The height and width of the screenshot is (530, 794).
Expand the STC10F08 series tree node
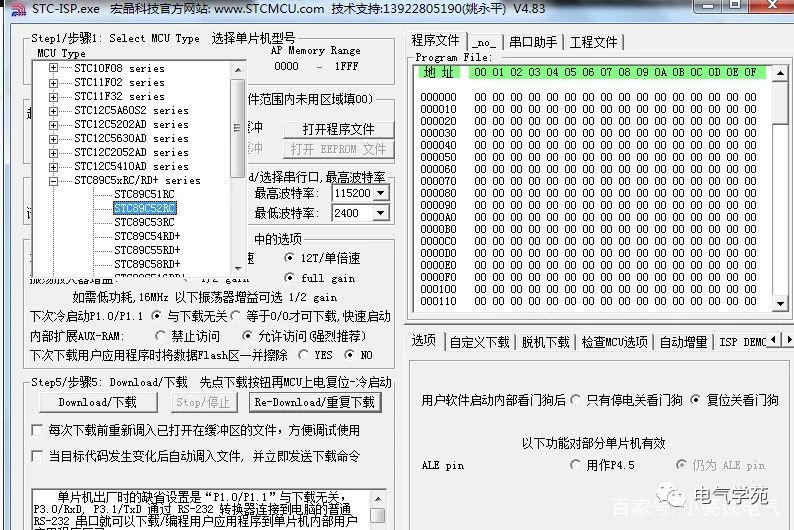53,68
